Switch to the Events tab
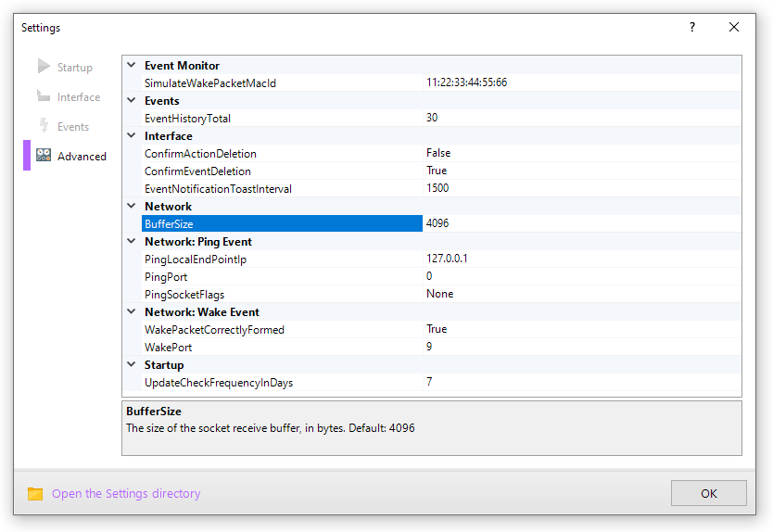This screenshot has width=773, height=532. tap(73, 127)
